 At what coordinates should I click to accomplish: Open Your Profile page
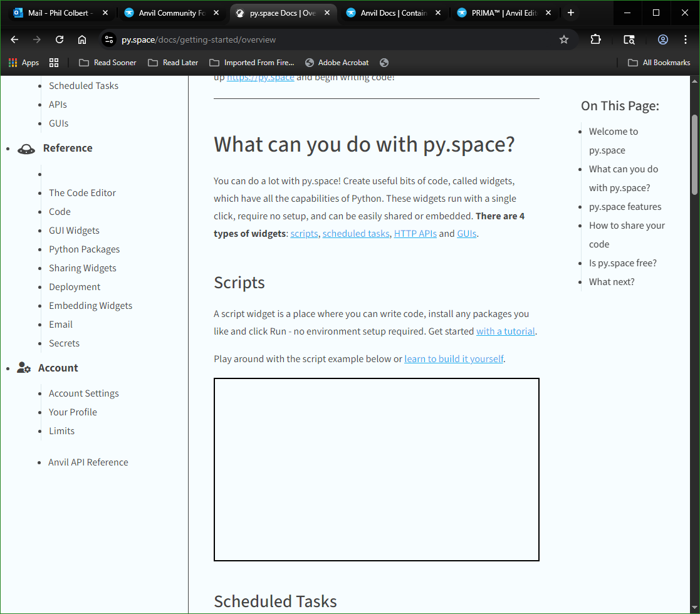73,412
